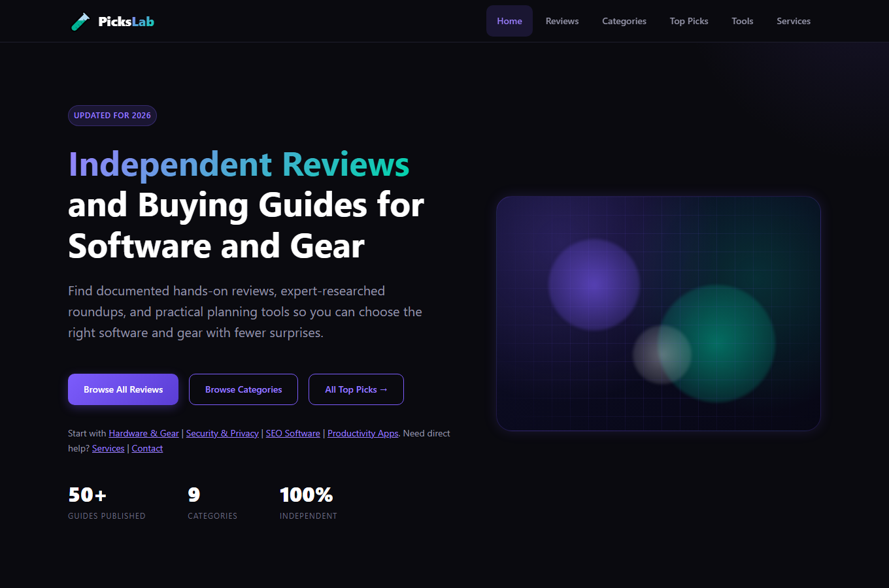Click the Services link under the hero buttons
This screenshot has height=588, width=889.
(x=109, y=448)
